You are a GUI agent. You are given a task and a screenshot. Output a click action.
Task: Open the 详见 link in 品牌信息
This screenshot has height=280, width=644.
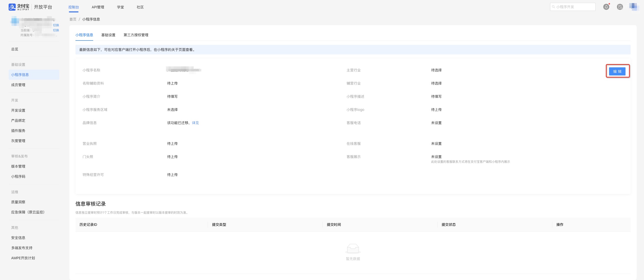pyautogui.click(x=195, y=123)
